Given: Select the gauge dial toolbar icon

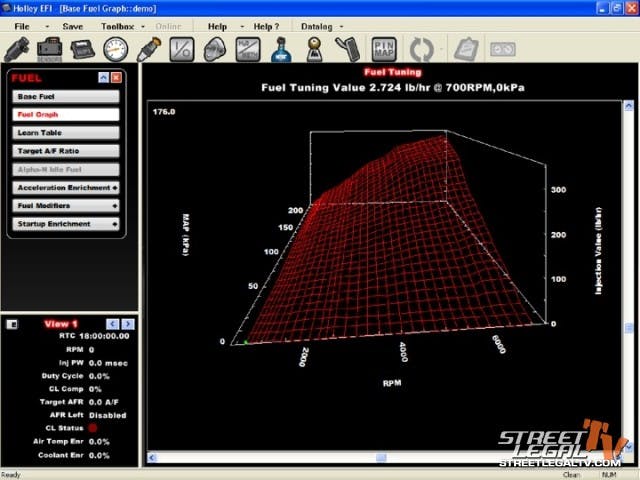Looking at the screenshot, I should pyautogui.click(x=115, y=48).
